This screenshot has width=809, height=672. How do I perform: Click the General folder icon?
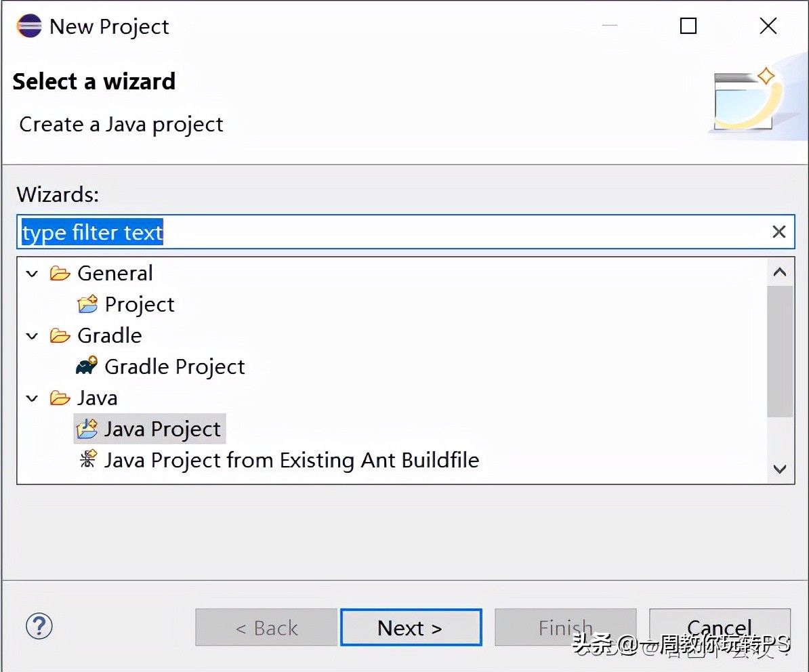click(x=60, y=272)
